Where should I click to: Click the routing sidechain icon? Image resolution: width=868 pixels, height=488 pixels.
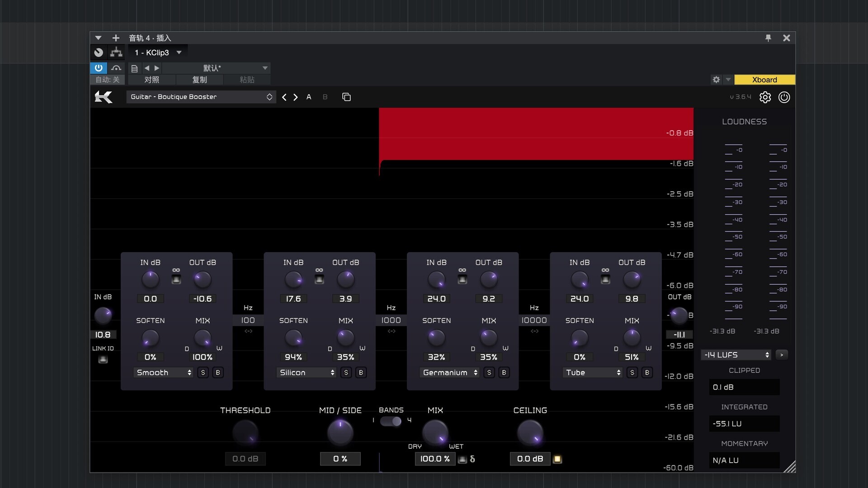(x=116, y=52)
